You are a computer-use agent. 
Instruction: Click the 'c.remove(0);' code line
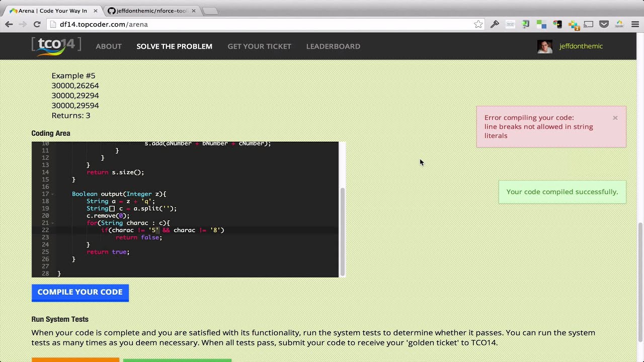click(108, 216)
